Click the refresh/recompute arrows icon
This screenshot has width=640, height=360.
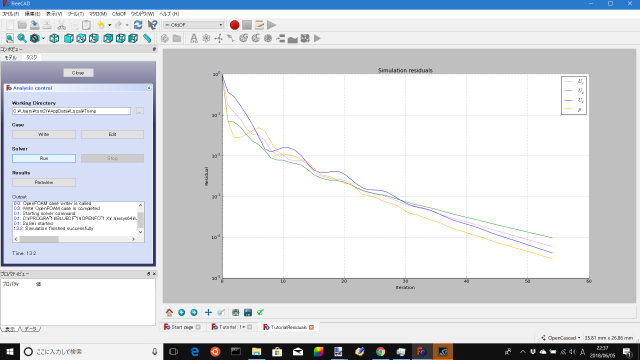point(138,25)
